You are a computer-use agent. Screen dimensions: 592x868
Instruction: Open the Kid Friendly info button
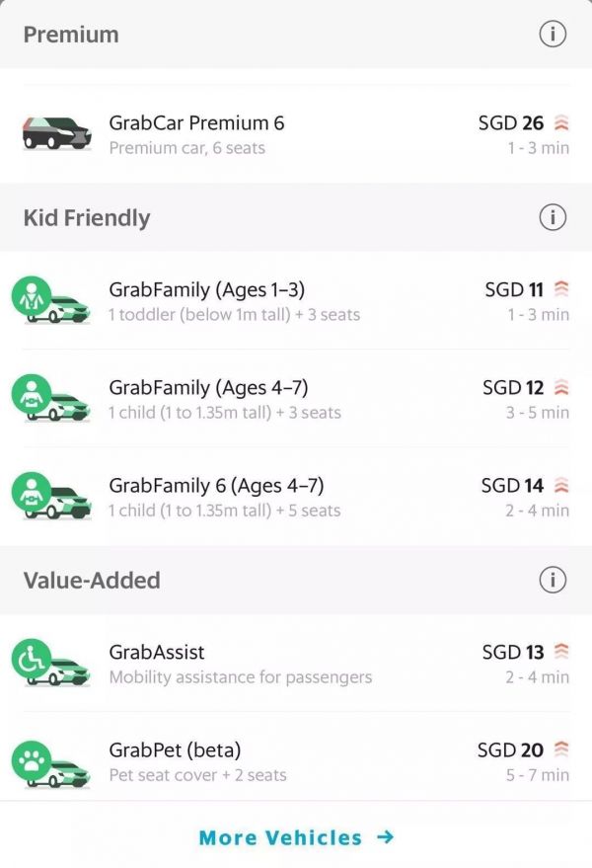tap(555, 217)
